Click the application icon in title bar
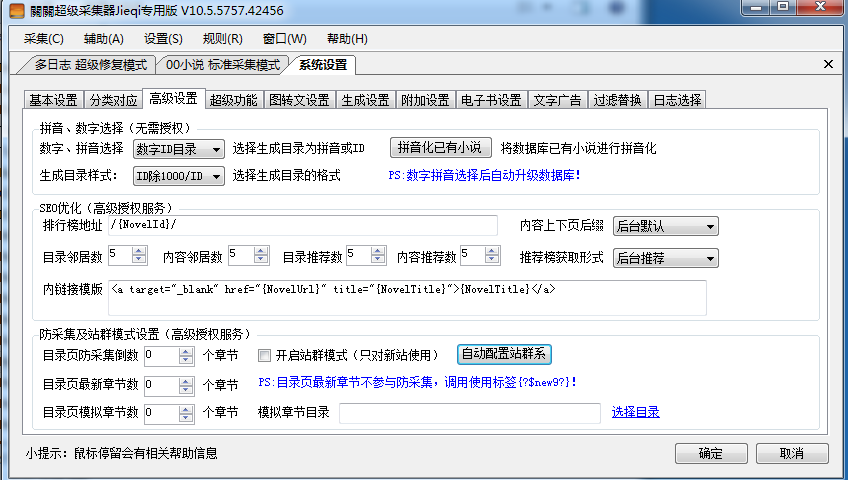 tap(17, 10)
